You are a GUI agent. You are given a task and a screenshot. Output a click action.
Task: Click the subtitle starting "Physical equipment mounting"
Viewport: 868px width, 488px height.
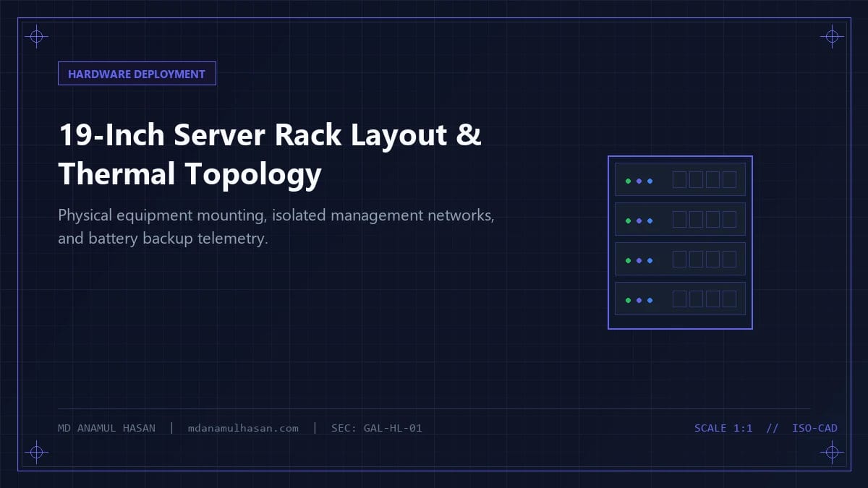(x=276, y=226)
